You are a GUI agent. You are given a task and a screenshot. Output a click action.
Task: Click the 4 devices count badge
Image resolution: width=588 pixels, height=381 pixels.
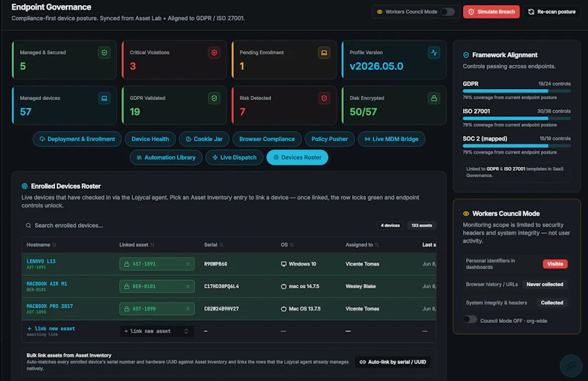[390, 226]
